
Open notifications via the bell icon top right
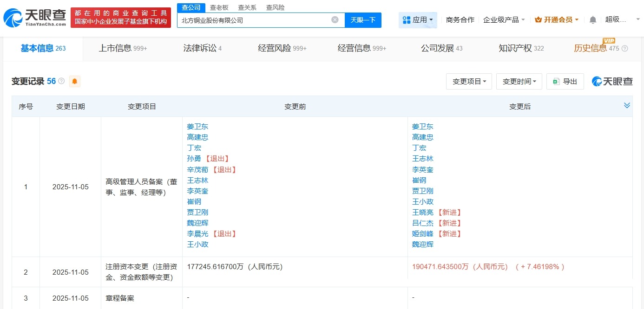pos(593,19)
